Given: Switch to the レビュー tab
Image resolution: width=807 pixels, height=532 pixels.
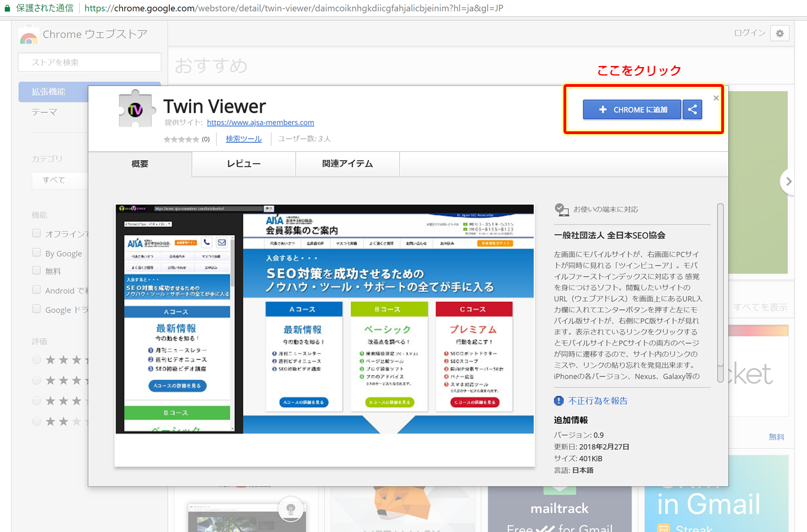Looking at the screenshot, I should [x=244, y=164].
